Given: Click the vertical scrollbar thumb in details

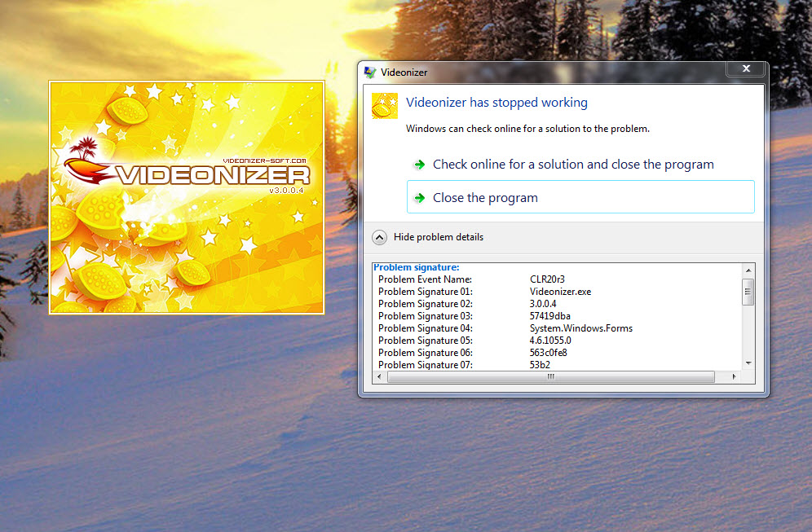Looking at the screenshot, I should [x=748, y=292].
